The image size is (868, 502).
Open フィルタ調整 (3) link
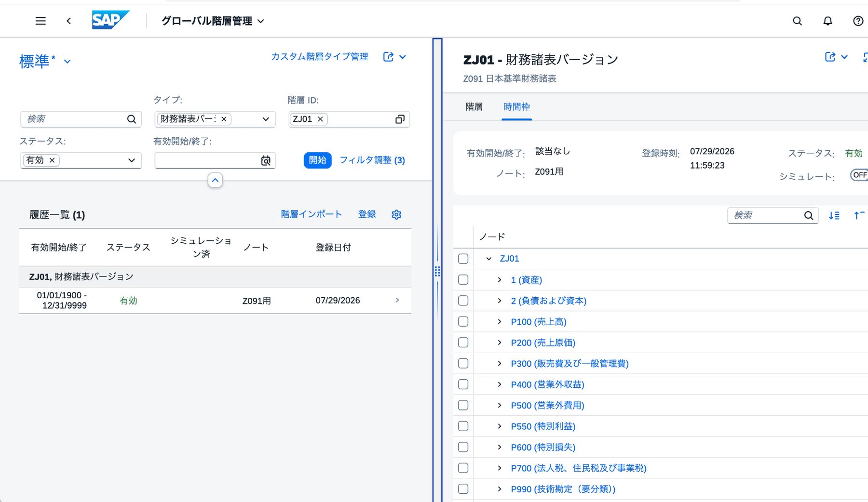click(x=372, y=160)
